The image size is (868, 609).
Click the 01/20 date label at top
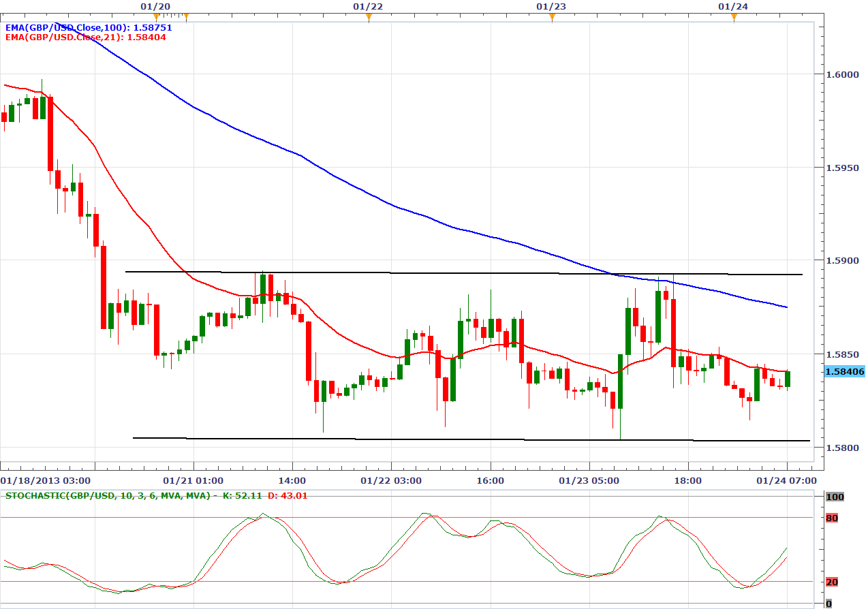(156, 6)
